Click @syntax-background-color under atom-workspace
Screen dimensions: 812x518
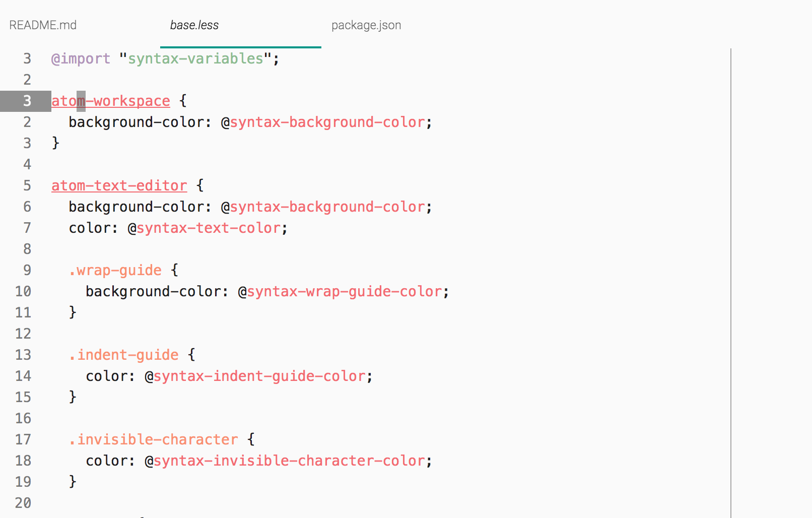(x=323, y=122)
